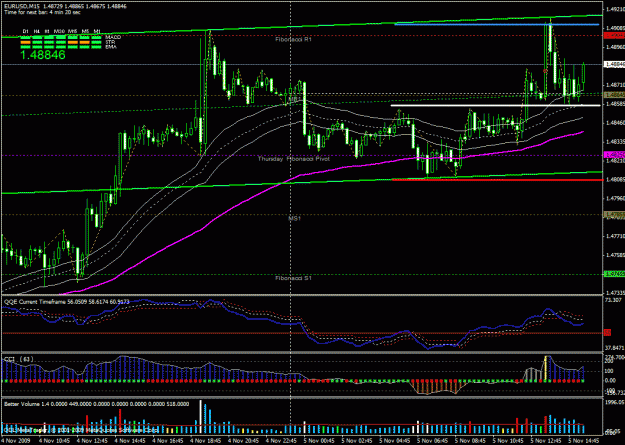Select the upper green channel trendline

coord(301,27)
